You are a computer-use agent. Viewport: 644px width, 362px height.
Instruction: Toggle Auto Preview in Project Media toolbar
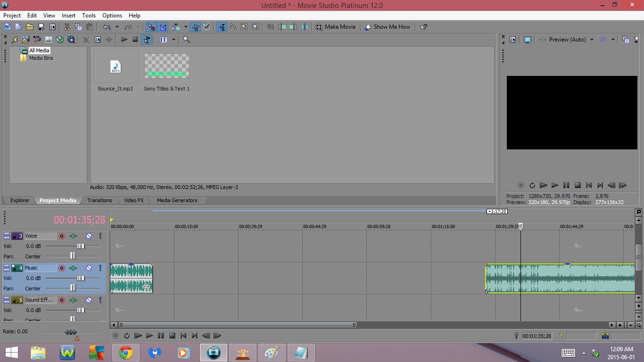pyautogui.click(x=147, y=40)
